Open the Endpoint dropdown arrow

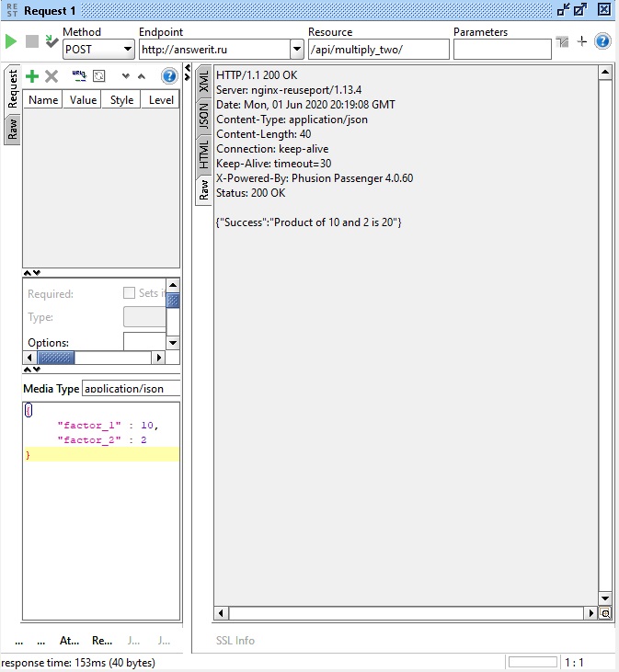(x=297, y=50)
